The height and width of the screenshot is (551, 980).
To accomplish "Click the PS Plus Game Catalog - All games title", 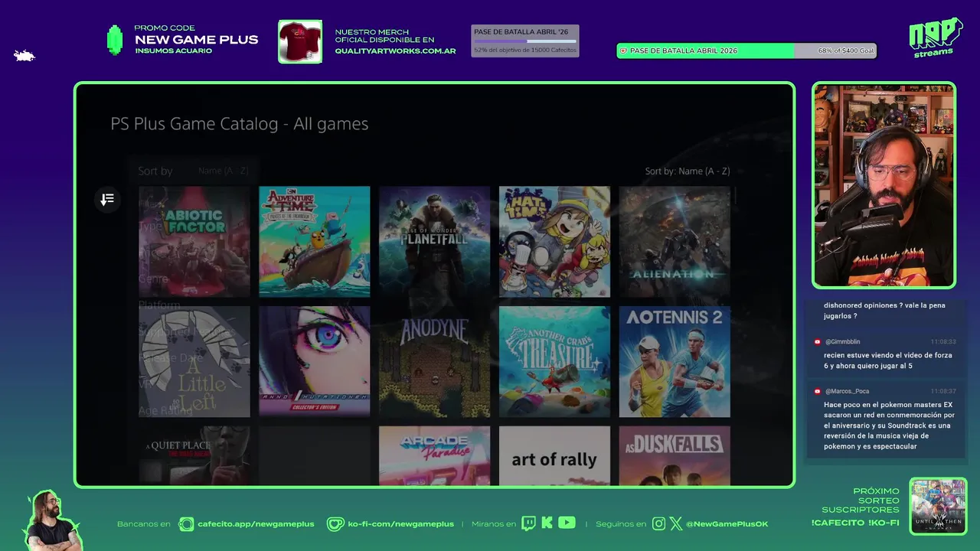I will tap(240, 124).
